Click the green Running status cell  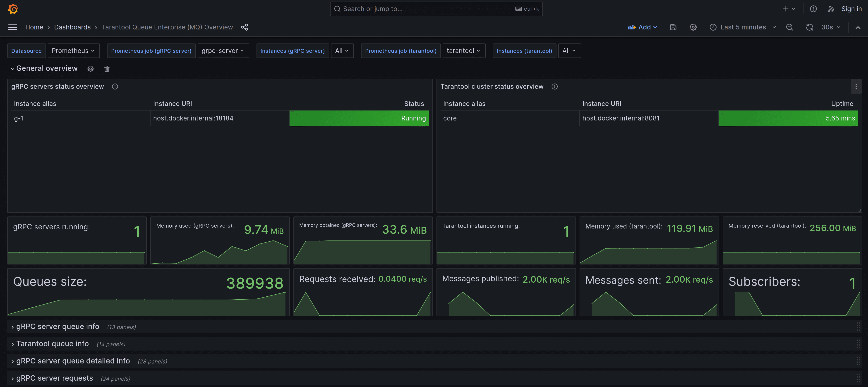pyautogui.click(x=359, y=118)
